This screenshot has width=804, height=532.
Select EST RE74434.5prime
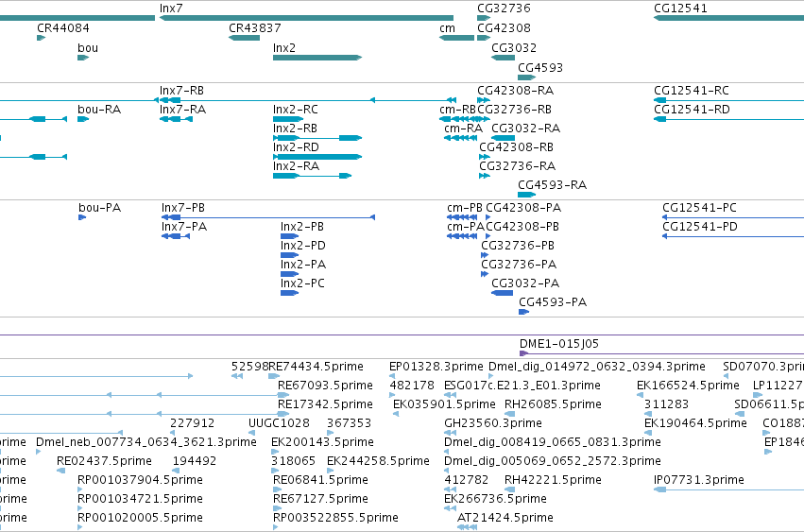click(316, 367)
